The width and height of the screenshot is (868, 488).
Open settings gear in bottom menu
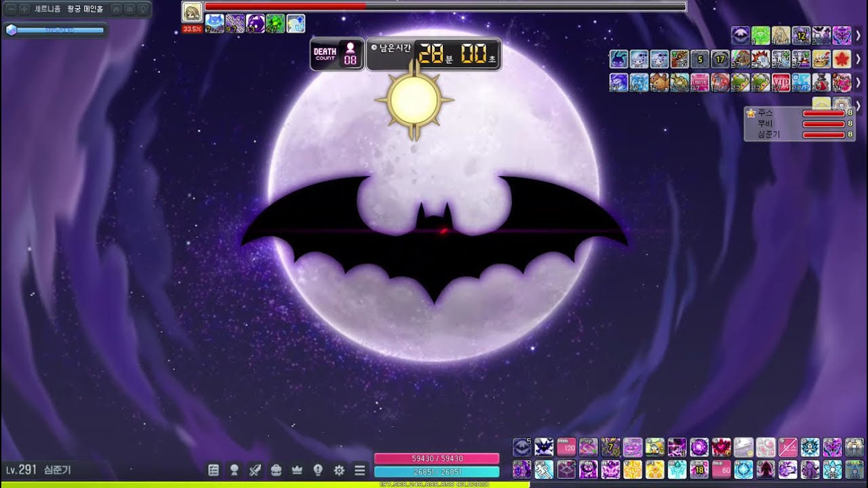(x=339, y=470)
